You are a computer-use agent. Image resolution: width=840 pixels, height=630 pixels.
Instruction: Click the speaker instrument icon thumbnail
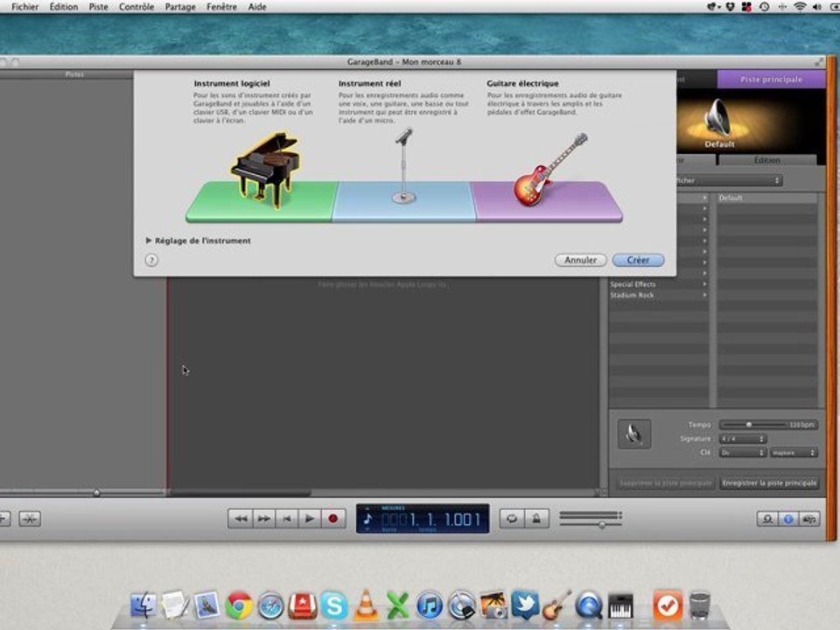click(634, 433)
